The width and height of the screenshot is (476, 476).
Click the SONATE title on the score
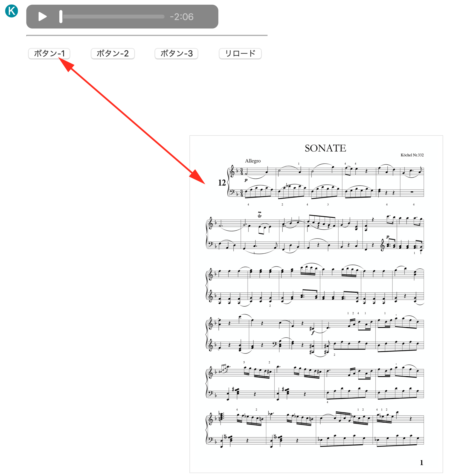[325, 148]
